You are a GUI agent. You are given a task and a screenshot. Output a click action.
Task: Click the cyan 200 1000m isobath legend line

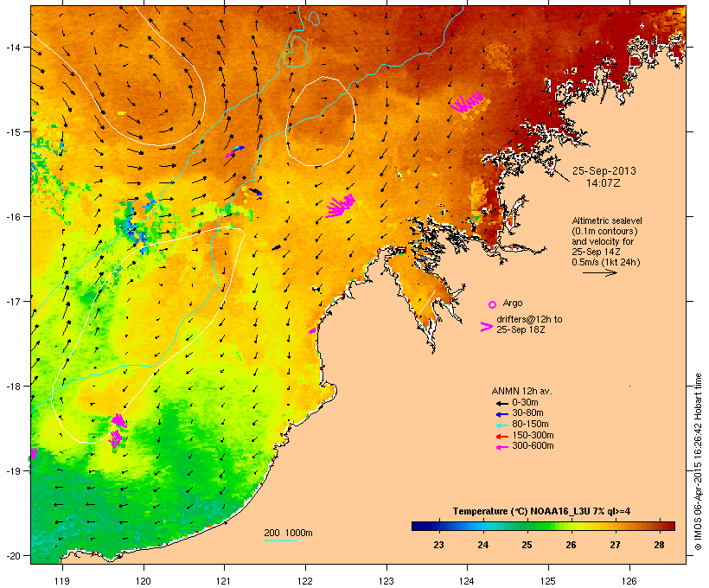pyautogui.click(x=280, y=540)
